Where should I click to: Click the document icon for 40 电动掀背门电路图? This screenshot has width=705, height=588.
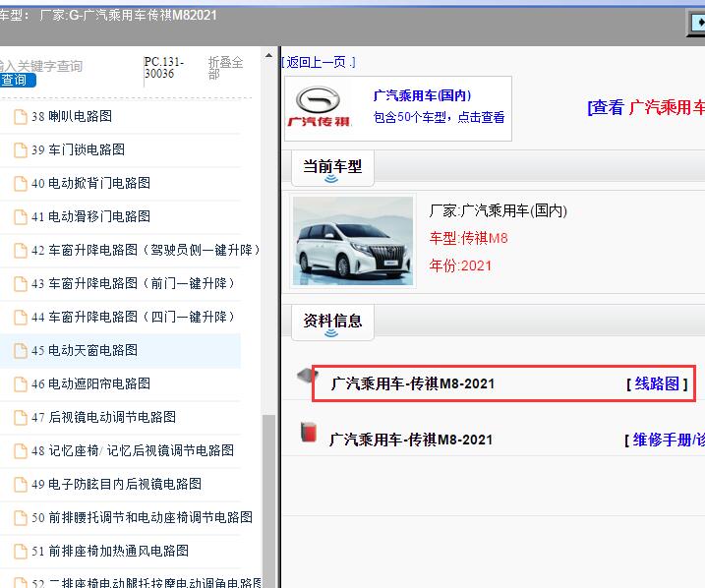[x=21, y=184]
